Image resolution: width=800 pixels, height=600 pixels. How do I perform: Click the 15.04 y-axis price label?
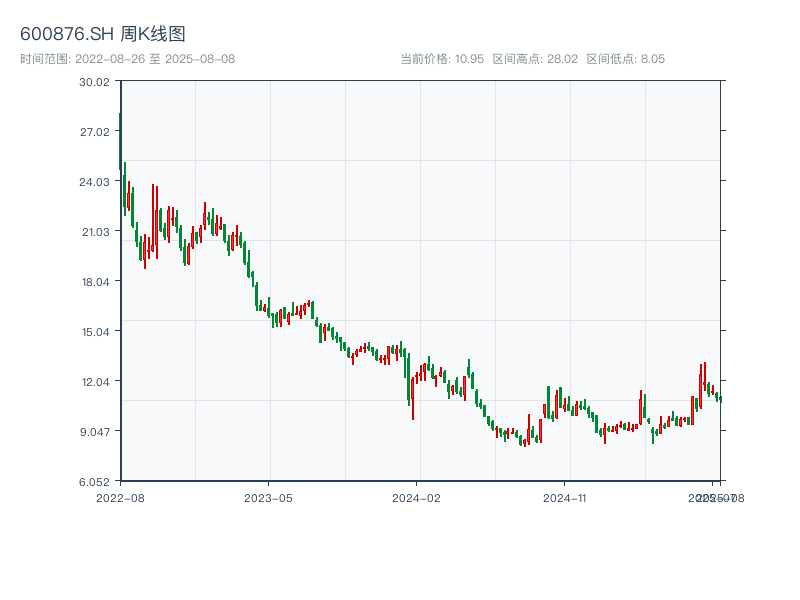(94, 331)
